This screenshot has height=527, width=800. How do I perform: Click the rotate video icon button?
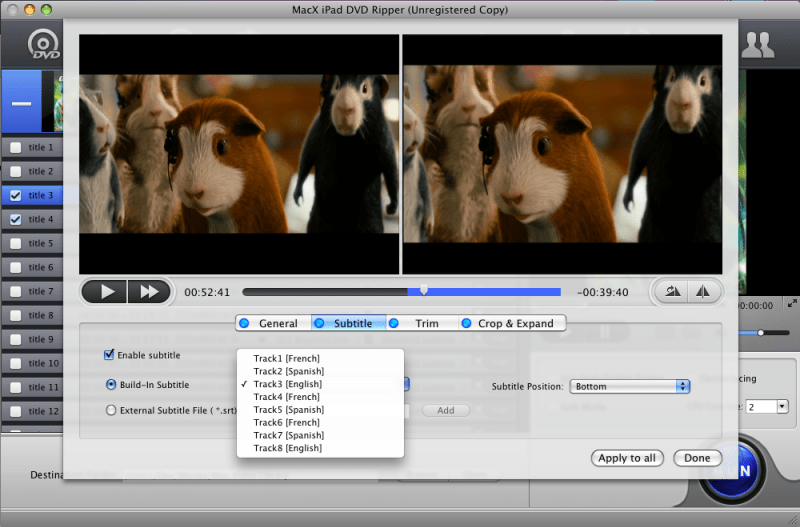(671, 292)
